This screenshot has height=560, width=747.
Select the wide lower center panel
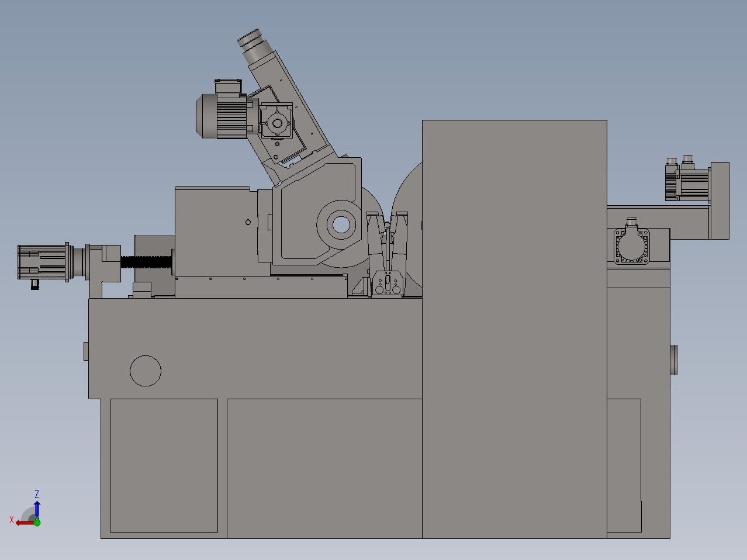[x=324, y=468]
